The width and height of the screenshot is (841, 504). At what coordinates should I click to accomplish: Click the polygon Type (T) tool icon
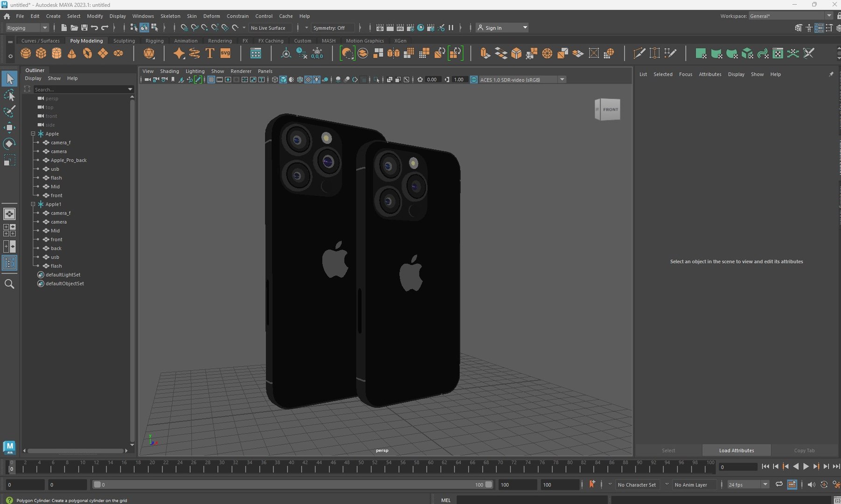(x=210, y=53)
